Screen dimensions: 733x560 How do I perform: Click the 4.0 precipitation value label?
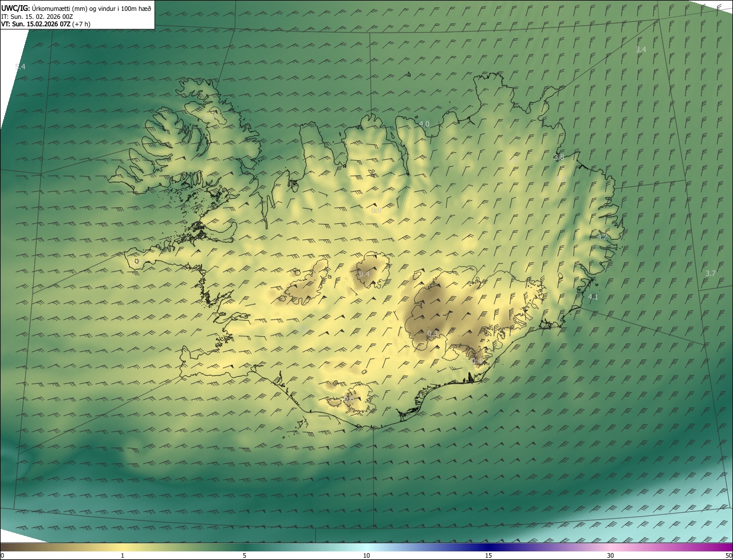click(x=424, y=124)
